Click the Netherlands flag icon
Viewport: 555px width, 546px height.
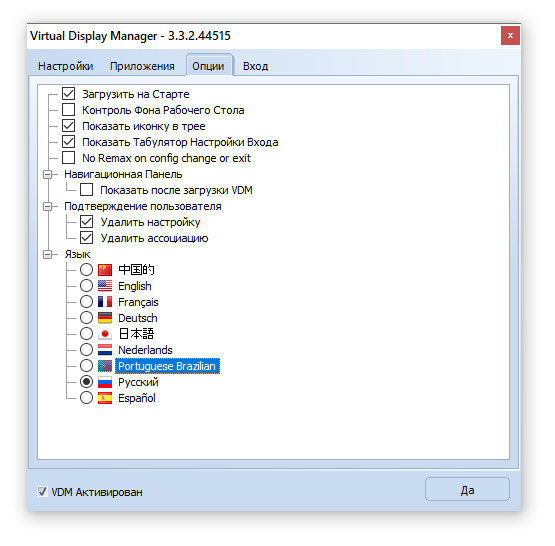(105, 350)
